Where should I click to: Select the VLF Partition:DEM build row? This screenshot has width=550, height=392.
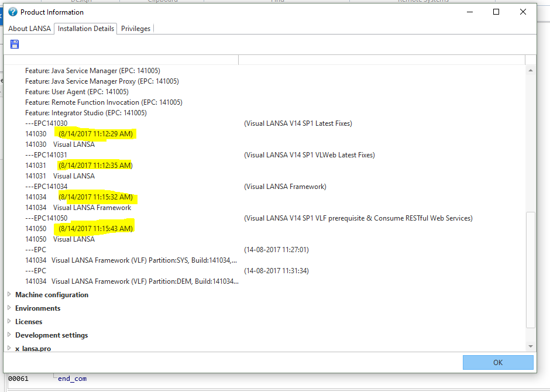pyautogui.click(x=132, y=281)
